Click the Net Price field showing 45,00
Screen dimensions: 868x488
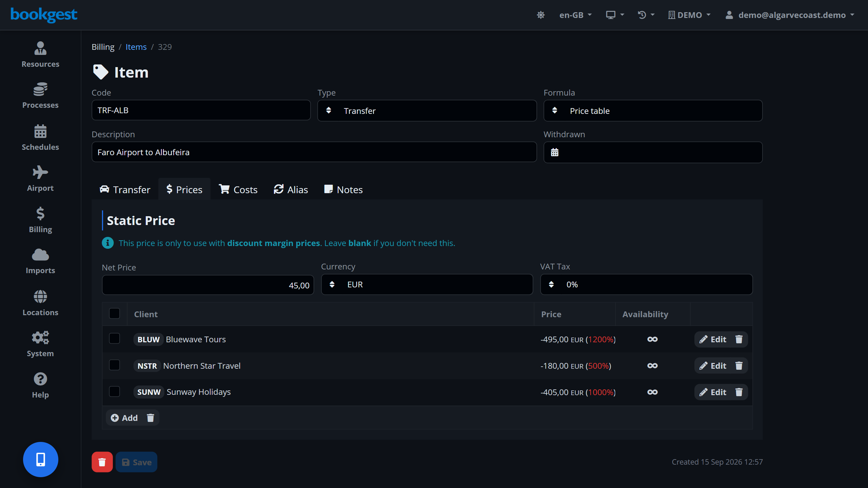(208, 285)
